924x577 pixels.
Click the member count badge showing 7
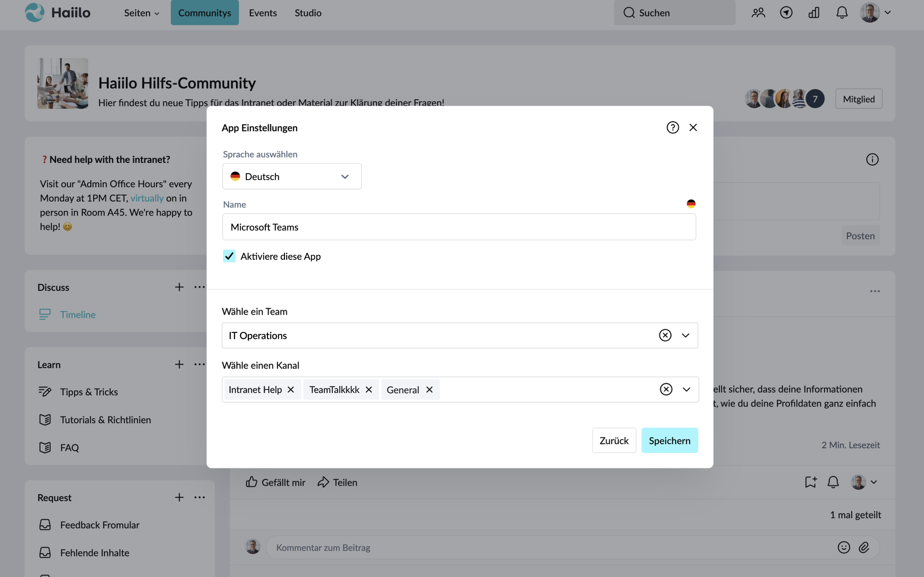coord(815,99)
